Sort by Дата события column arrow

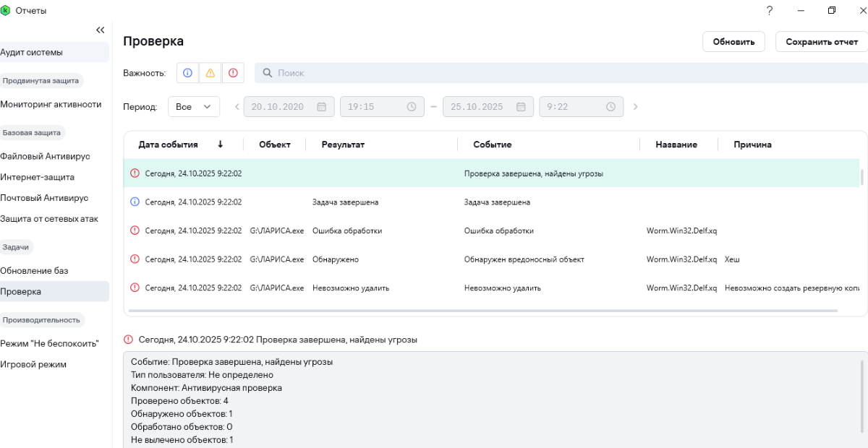pyautogui.click(x=220, y=145)
